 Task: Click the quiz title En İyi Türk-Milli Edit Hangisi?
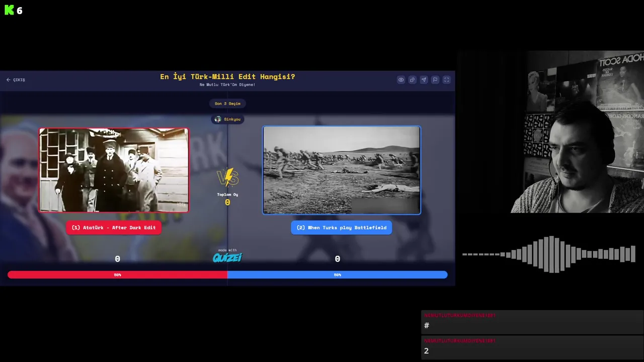pos(227,76)
